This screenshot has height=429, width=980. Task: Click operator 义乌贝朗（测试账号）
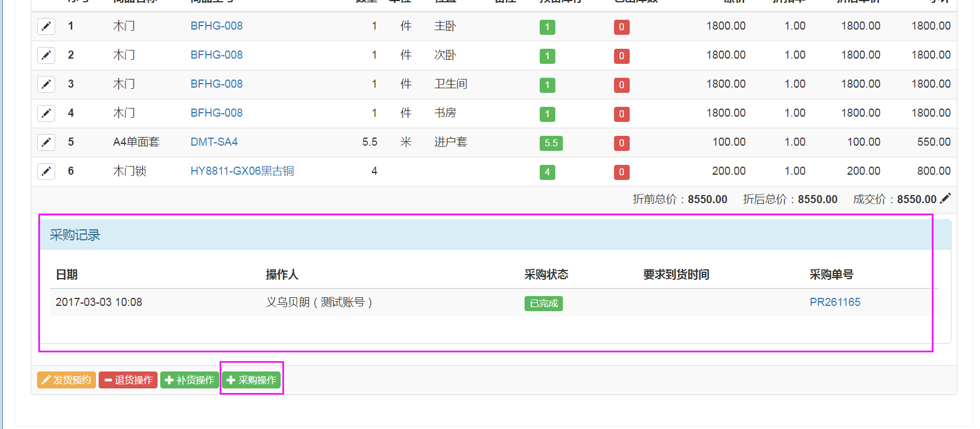pyautogui.click(x=320, y=302)
